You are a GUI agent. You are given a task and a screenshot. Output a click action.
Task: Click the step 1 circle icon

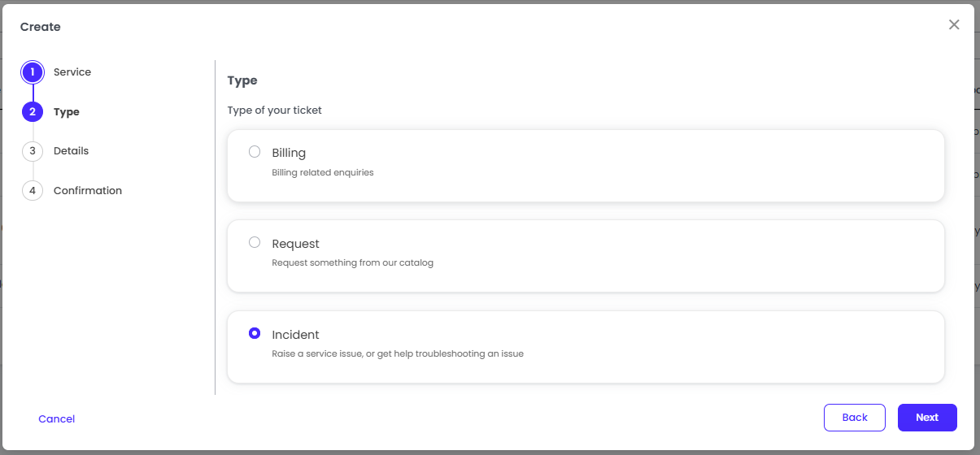coord(33,72)
